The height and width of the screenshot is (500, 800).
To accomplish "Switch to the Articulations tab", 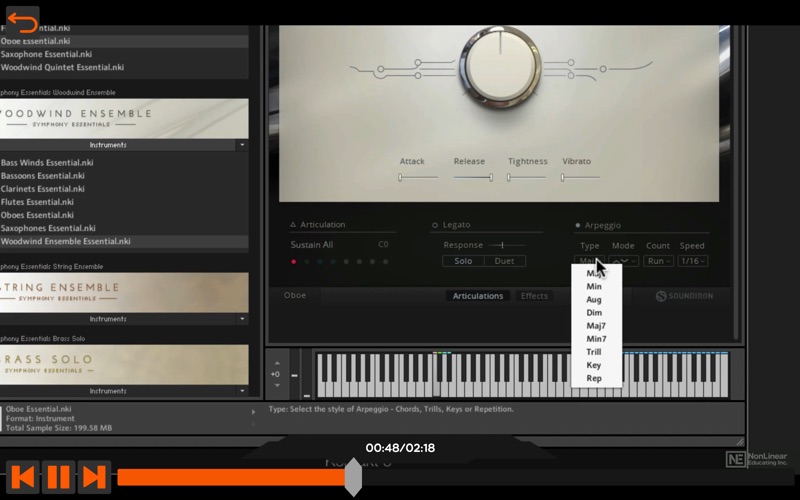I will [x=478, y=296].
